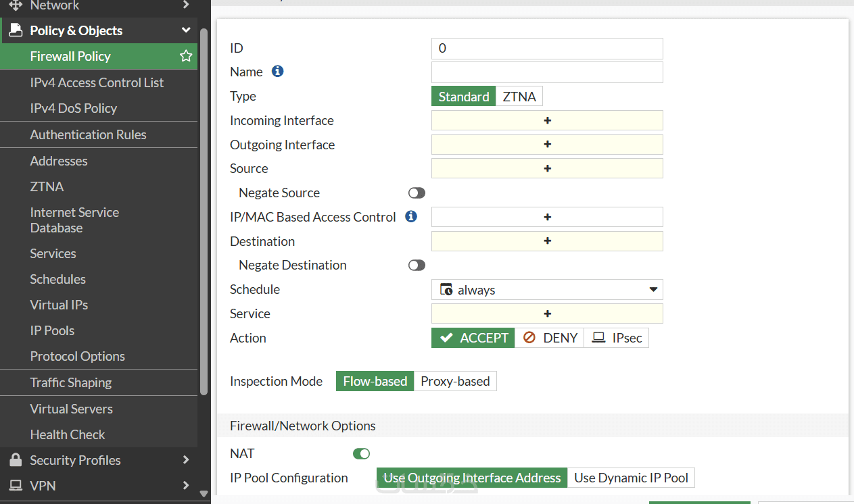Click the info icon next to Name

277,72
